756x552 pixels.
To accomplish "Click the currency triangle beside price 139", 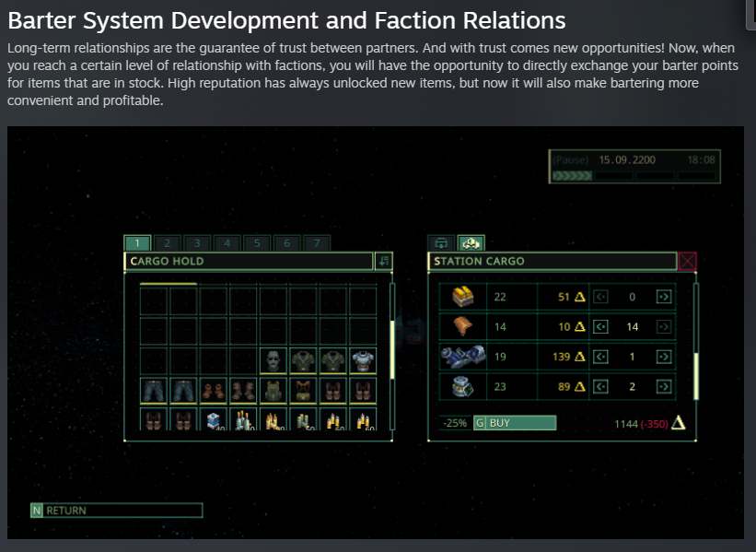I will [579, 357].
